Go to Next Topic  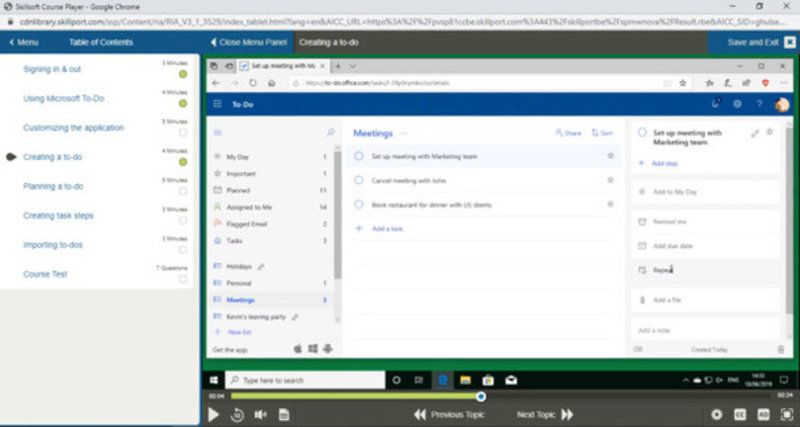[x=545, y=415]
